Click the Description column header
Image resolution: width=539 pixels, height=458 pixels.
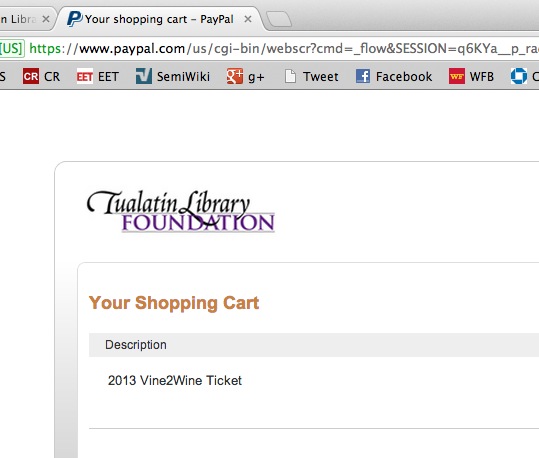coord(136,345)
